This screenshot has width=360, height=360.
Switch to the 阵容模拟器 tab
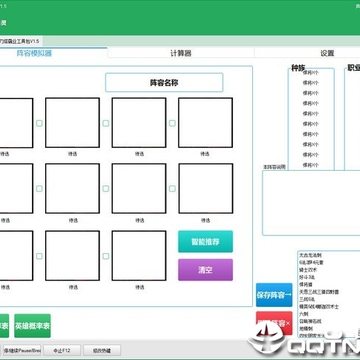[x=34, y=53]
